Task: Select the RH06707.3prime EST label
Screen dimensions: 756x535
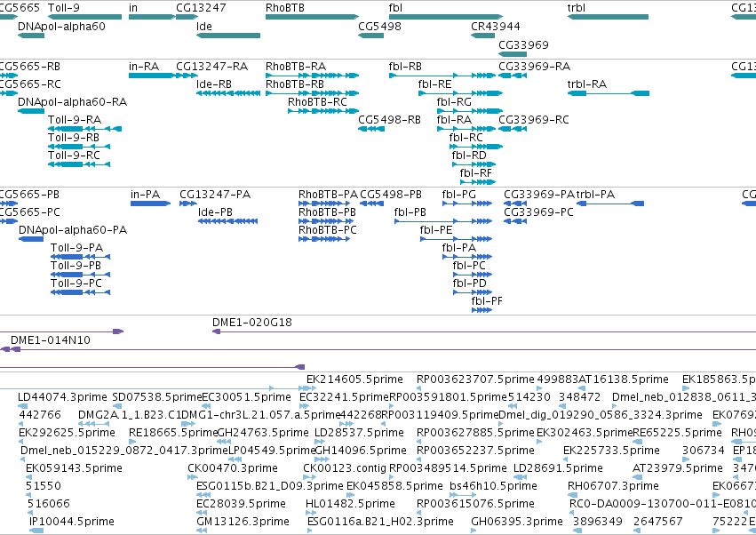Action: (613, 486)
